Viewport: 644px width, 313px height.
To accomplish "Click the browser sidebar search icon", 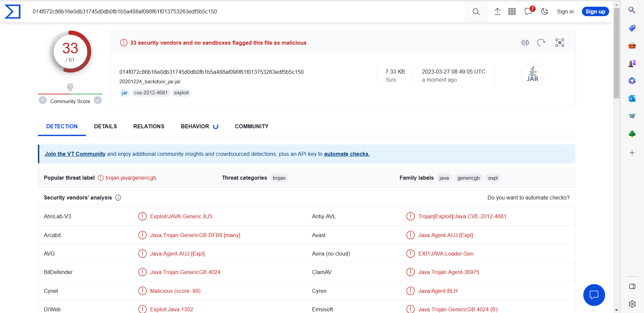I will coord(632,10).
